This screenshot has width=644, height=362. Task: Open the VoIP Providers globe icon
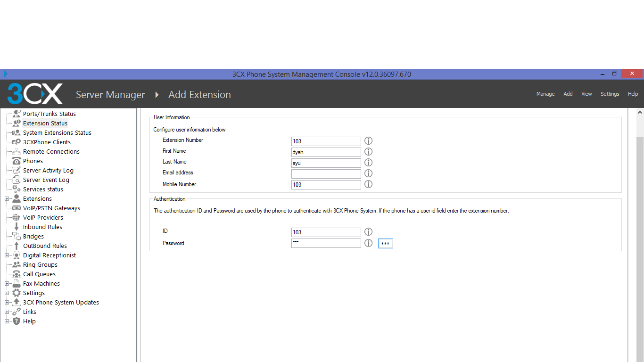[17, 217]
